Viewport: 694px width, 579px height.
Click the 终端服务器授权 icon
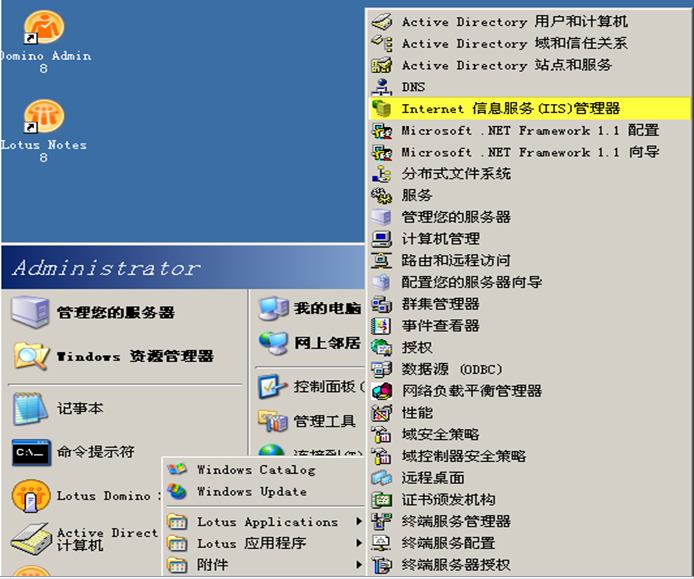click(382, 565)
